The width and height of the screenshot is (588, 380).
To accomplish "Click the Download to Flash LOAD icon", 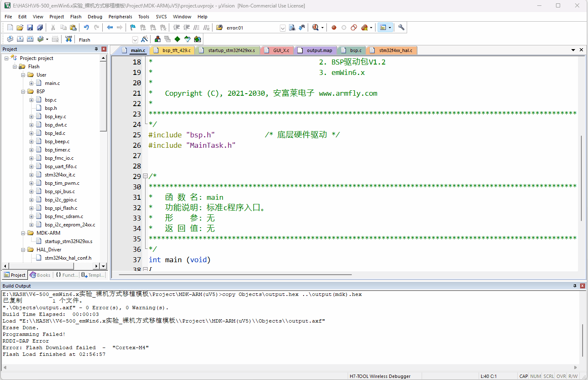I will click(x=69, y=39).
